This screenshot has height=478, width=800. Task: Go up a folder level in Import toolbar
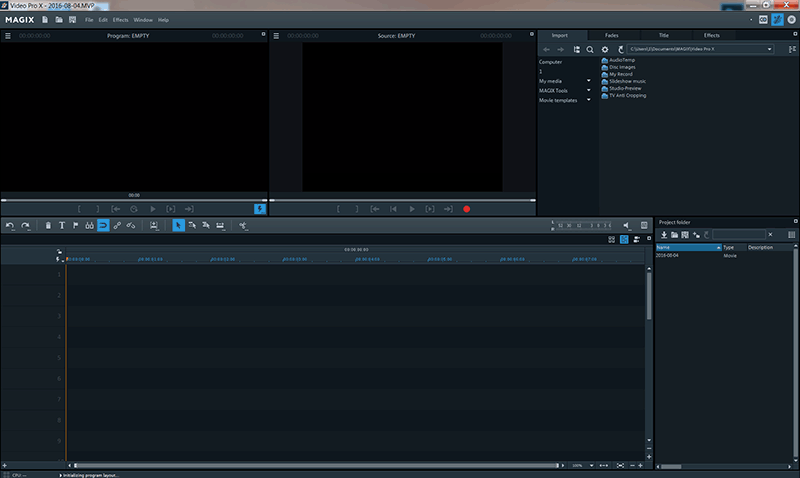pyautogui.click(x=577, y=49)
